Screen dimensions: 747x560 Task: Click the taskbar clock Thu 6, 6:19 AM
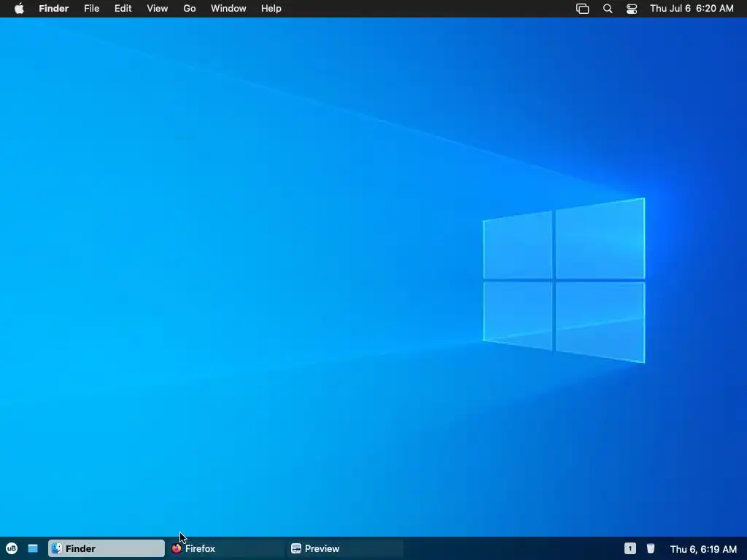[x=704, y=549]
